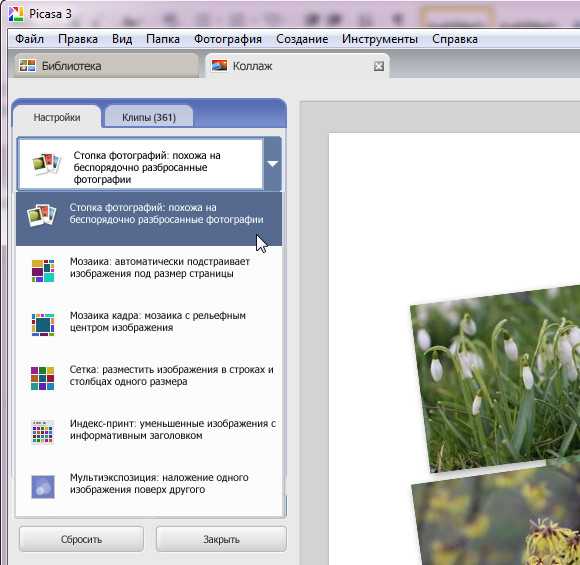Select the snowdrops photo in collage
580x565 pixels.
click(496, 377)
